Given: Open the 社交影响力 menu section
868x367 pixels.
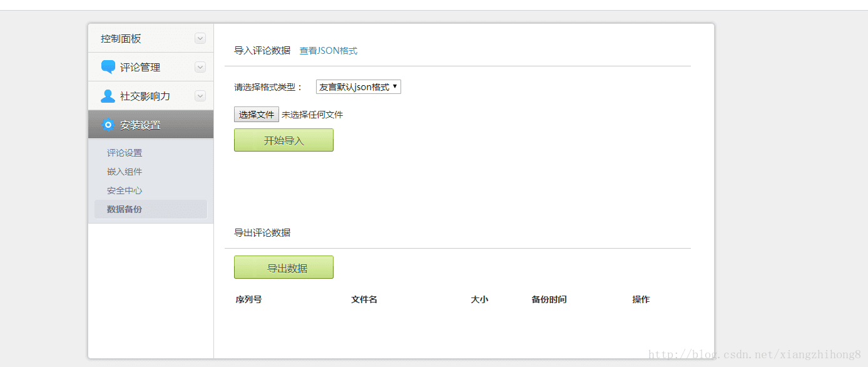Looking at the screenshot, I should [x=151, y=96].
